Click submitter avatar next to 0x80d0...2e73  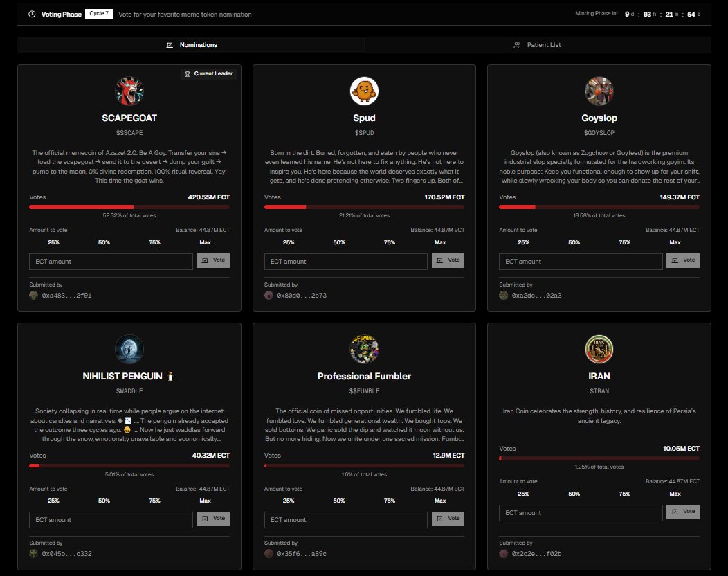pyautogui.click(x=269, y=296)
